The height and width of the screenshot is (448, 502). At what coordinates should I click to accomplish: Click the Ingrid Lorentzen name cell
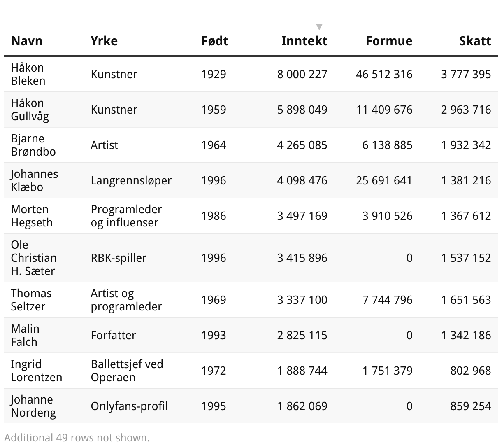36,371
